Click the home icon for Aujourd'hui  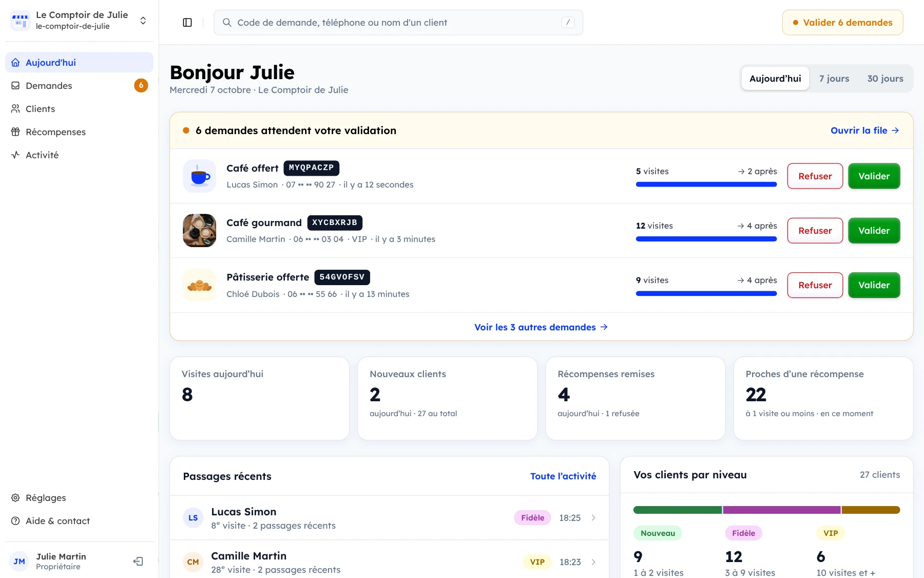point(16,63)
